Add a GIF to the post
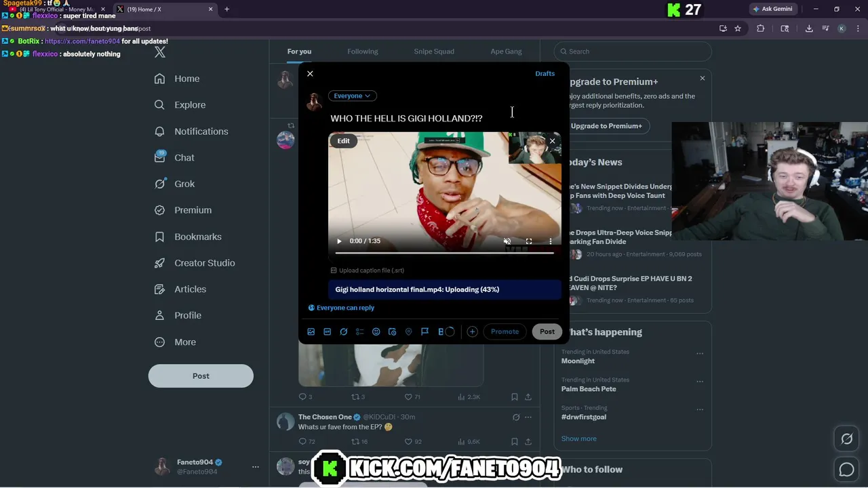868x488 pixels. pos(328,331)
